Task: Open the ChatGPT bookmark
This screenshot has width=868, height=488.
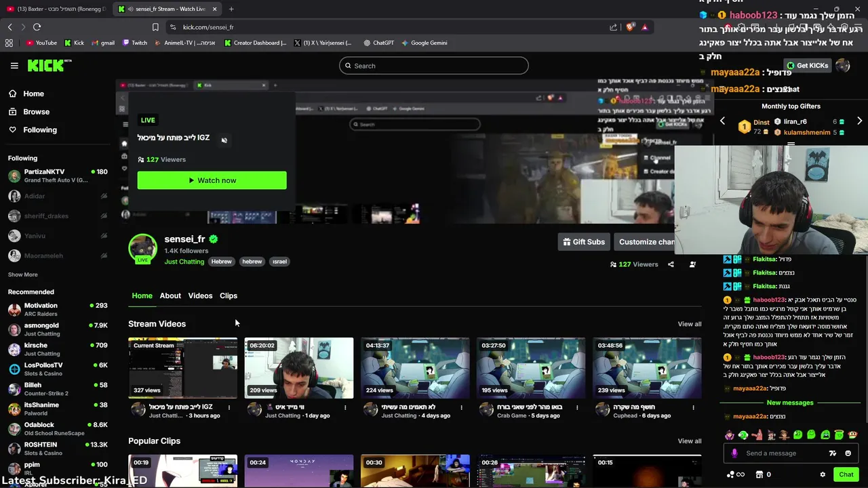Action: (378, 43)
